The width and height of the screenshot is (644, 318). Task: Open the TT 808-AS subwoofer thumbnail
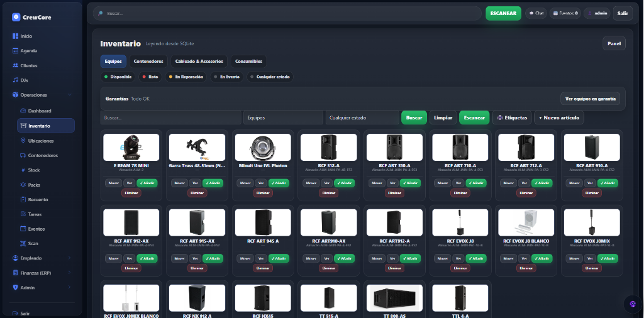tap(394, 298)
